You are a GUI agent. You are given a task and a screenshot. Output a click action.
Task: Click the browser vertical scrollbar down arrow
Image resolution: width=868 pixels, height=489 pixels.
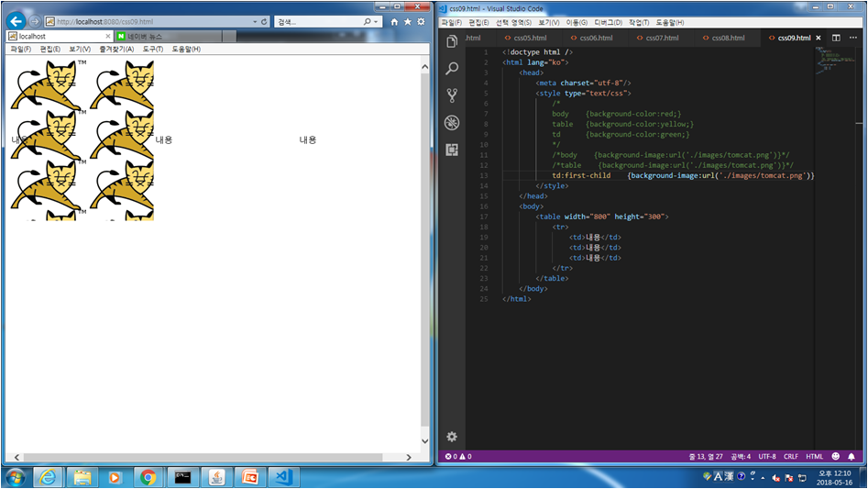point(424,441)
